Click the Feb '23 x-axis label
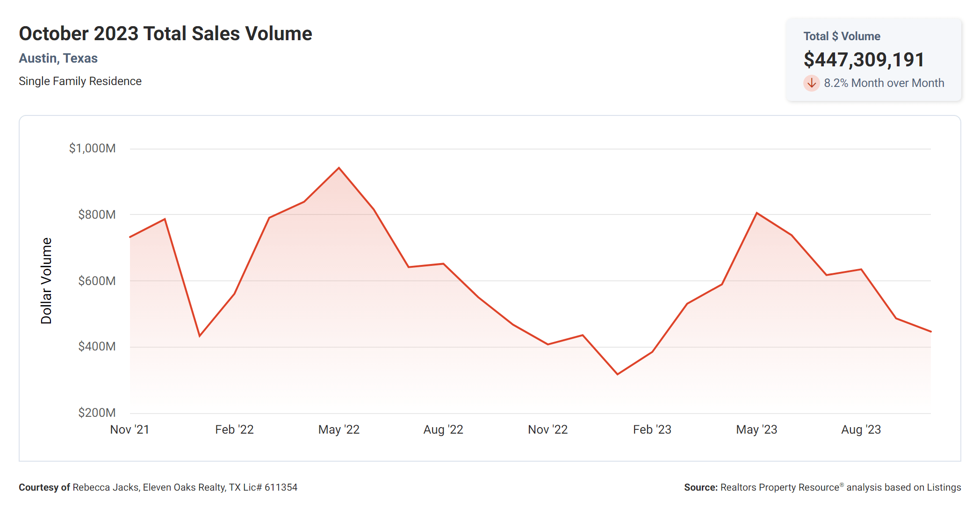This screenshot has height=514, width=980. [x=652, y=429]
